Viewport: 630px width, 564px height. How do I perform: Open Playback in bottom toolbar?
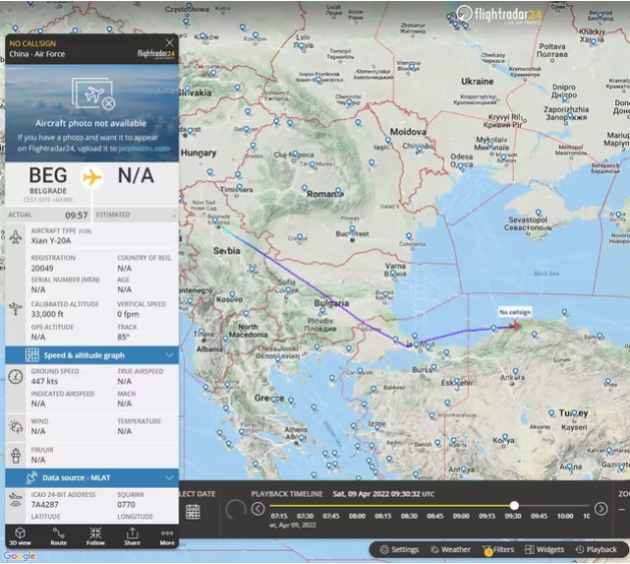click(596, 550)
